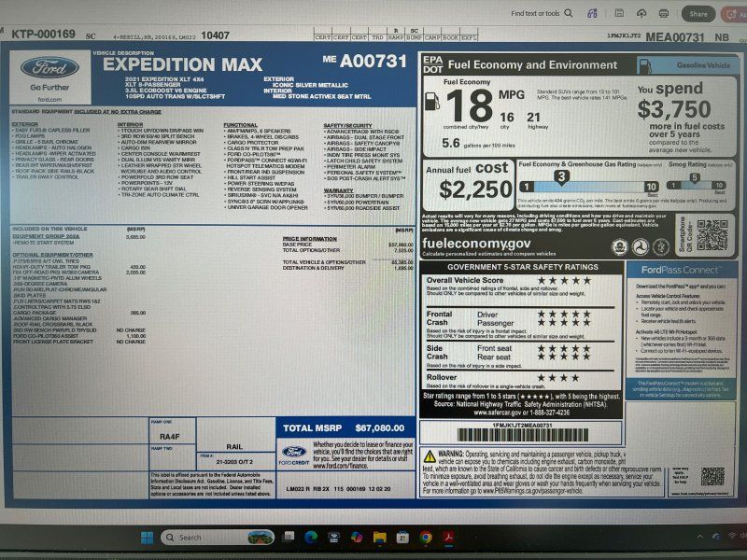This screenshot has width=747, height=560.
Task: Click the taskbar Search box
Action: 218,538
